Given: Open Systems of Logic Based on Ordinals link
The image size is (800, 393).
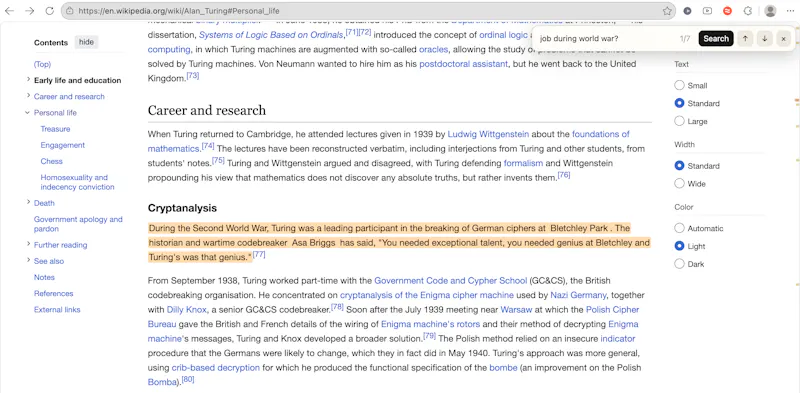Looking at the screenshot, I should [270, 35].
